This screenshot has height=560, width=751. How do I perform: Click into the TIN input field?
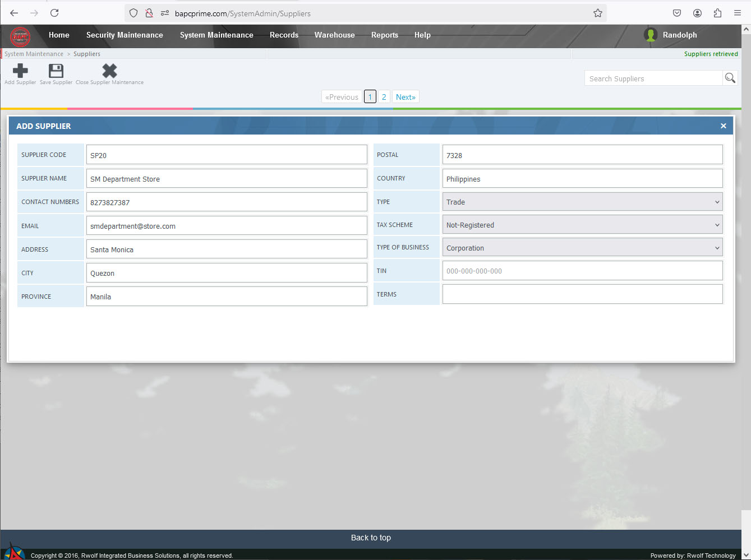(582, 271)
